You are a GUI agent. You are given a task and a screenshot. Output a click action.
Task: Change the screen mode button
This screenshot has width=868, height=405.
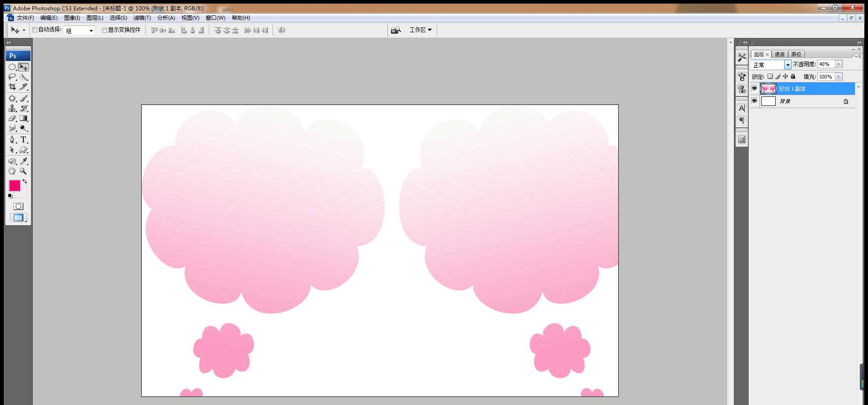tap(18, 218)
